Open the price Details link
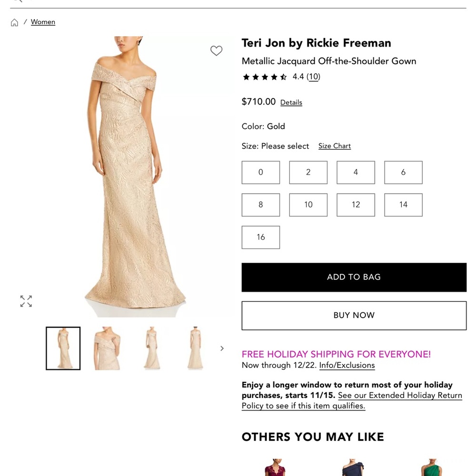Viewport: 476px width, 476px height. pyautogui.click(x=291, y=102)
